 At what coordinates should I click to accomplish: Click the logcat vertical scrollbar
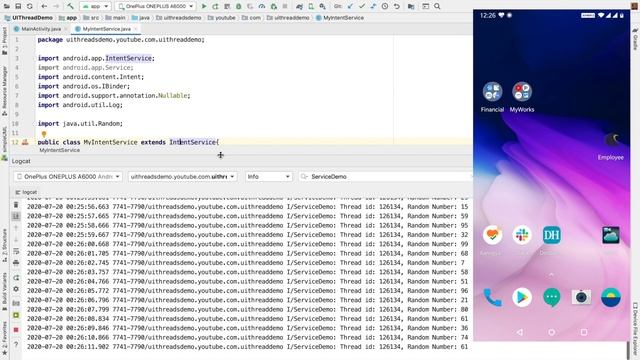(629, 350)
